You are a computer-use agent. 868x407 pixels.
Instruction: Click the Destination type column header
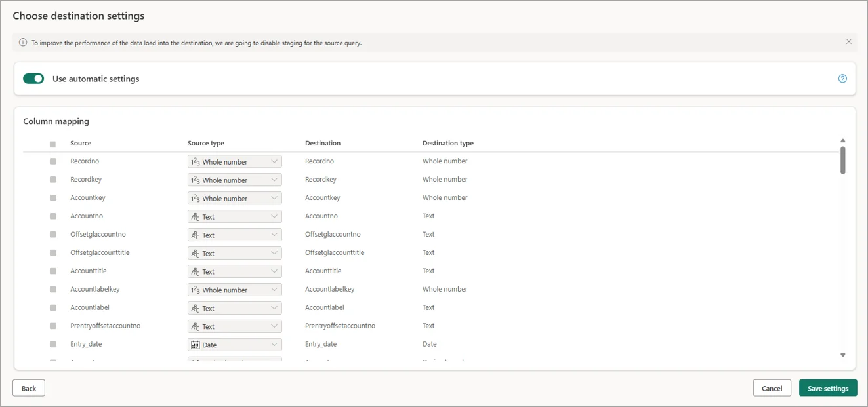click(448, 143)
